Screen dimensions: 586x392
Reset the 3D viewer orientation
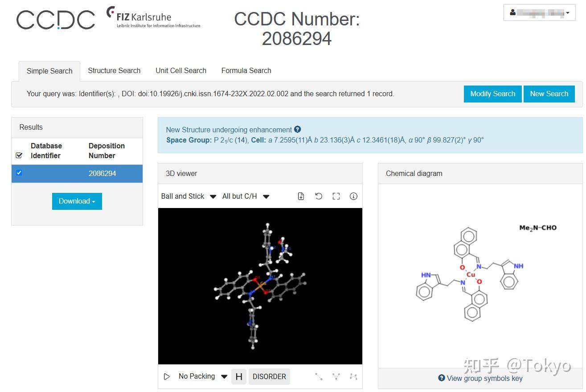click(x=319, y=196)
